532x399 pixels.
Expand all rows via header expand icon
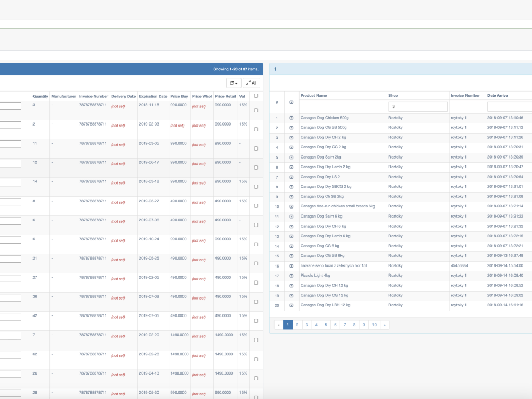pyautogui.click(x=292, y=102)
